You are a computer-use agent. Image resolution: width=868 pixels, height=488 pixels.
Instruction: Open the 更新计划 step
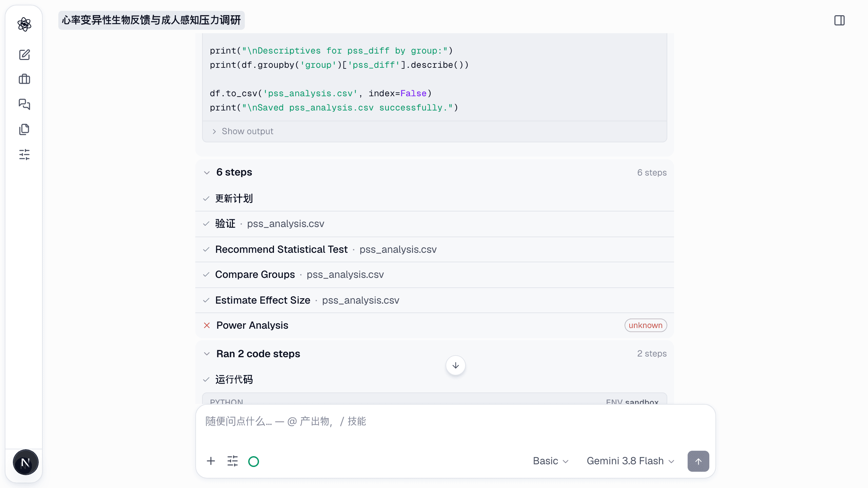tap(435, 199)
